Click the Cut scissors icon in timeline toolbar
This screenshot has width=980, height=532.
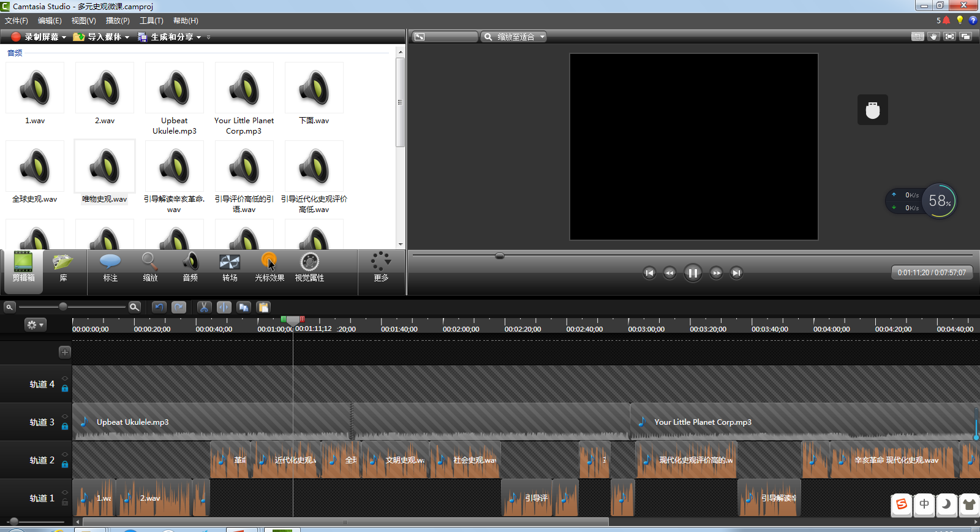tap(204, 307)
